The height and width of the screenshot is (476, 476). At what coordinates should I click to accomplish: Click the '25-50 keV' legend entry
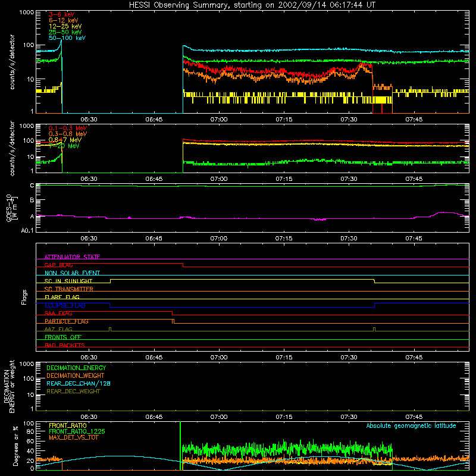tap(65, 32)
